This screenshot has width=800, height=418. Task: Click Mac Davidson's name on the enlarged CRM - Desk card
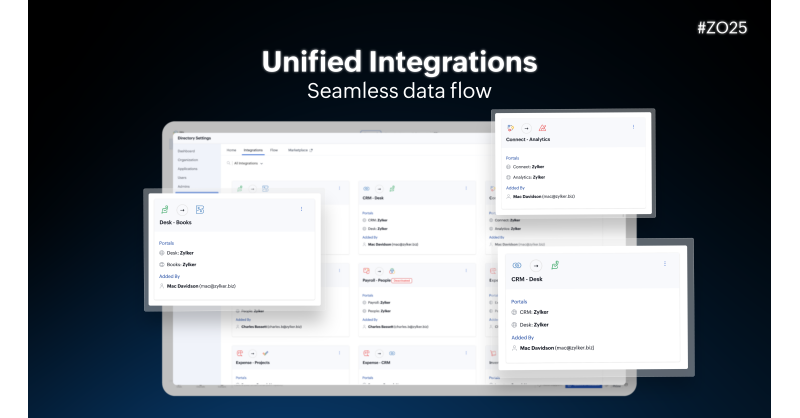[537, 348]
